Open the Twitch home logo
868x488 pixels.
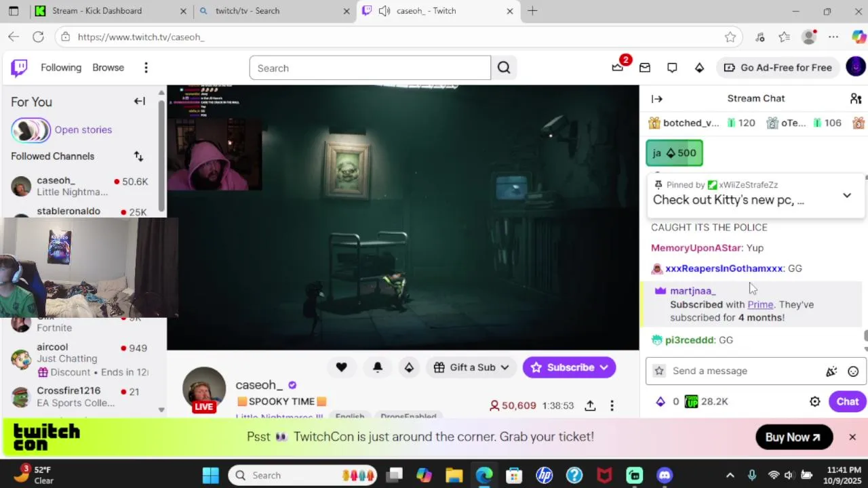19,68
